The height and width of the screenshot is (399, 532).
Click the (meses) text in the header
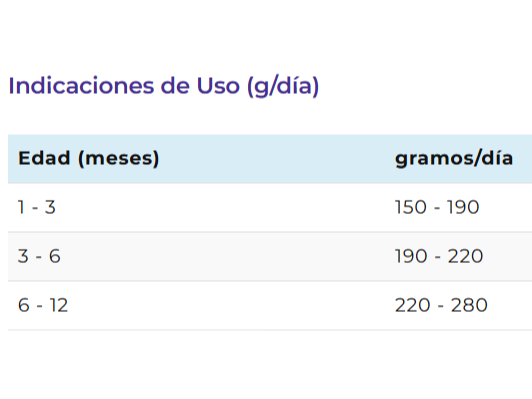[x=118, y=158]
